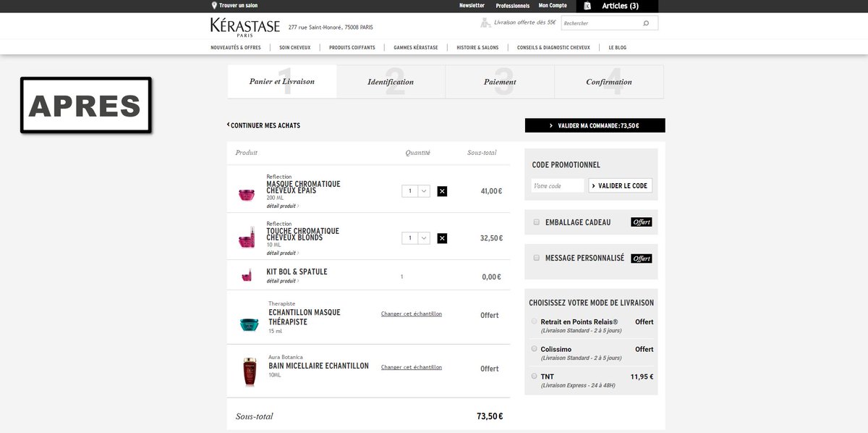
Task: Select the Panier et Livraison step tab
Action: tap(282, 81)
